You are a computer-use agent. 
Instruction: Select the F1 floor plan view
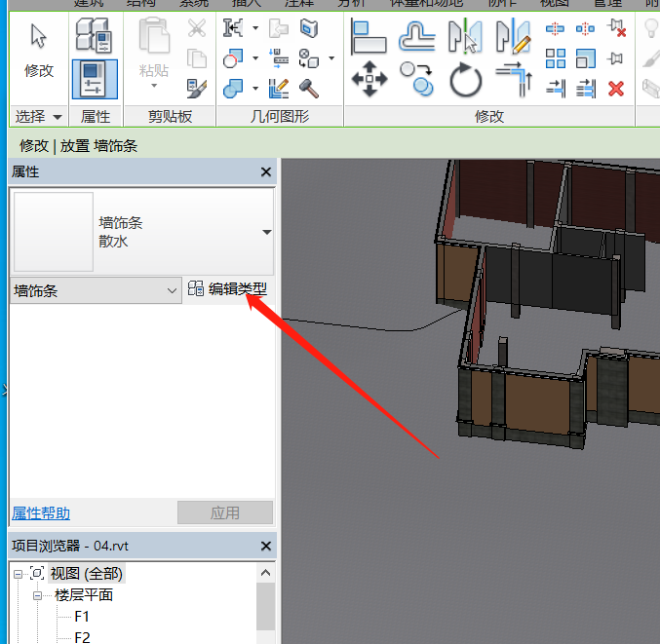[82, 617]
